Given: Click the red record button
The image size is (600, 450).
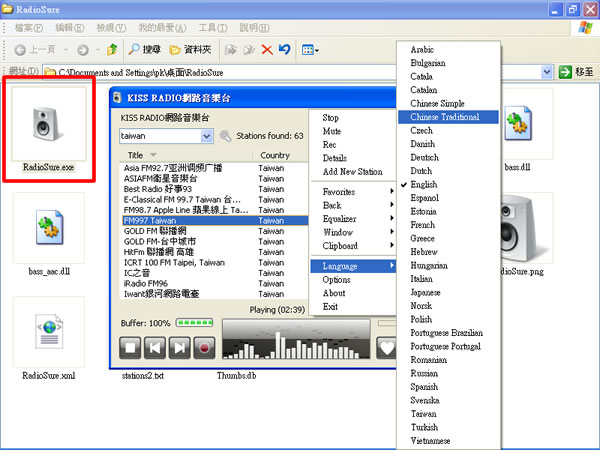Looking at the screenshot, I should tap(204, 347).
